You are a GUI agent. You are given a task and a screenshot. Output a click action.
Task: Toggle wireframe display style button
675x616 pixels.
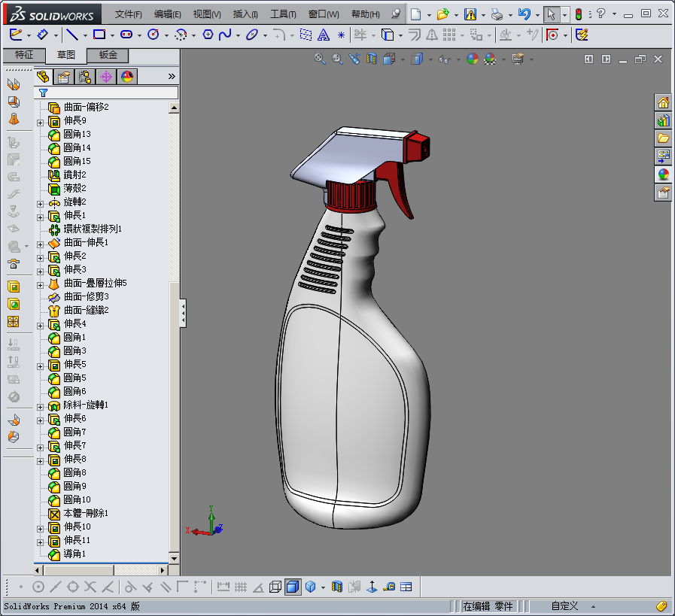pos(275,587)
